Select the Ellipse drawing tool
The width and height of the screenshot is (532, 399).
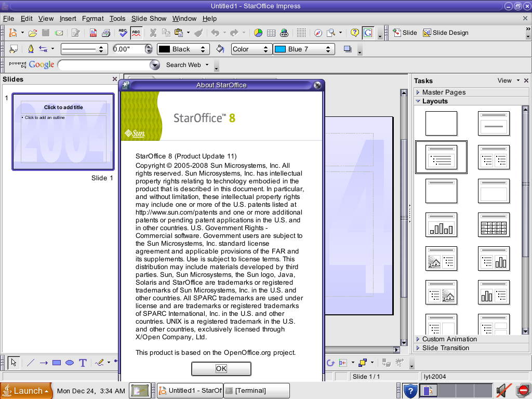70,363
